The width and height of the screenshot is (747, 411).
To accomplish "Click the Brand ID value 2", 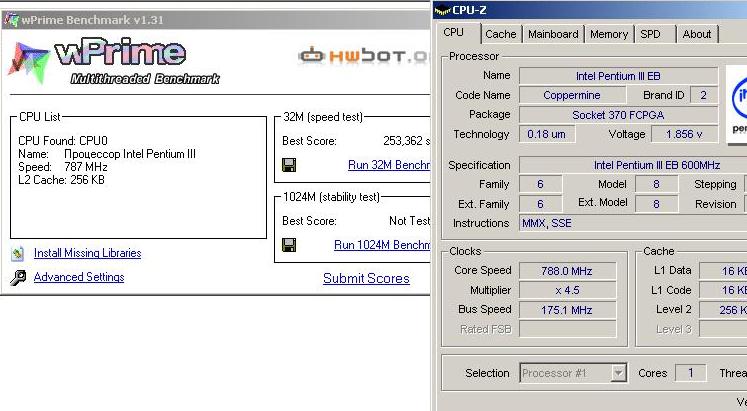I will (703, 95).
